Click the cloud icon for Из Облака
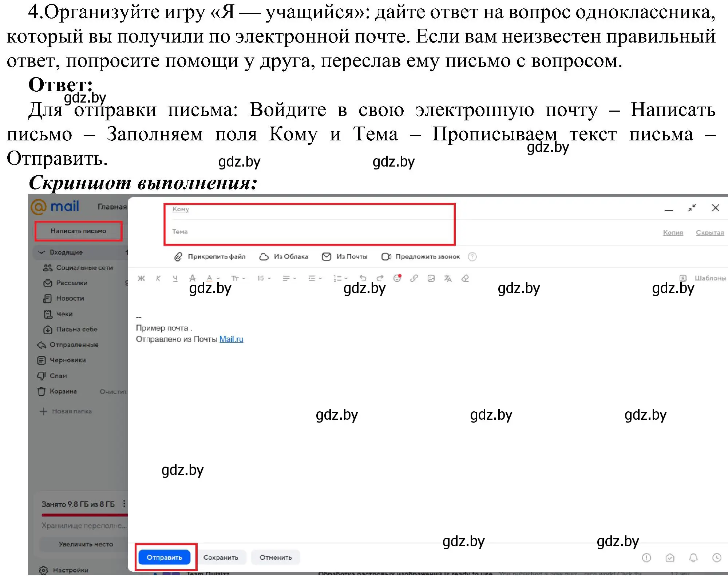This screenshot has height=579, width=728. [x=264, y=257]
